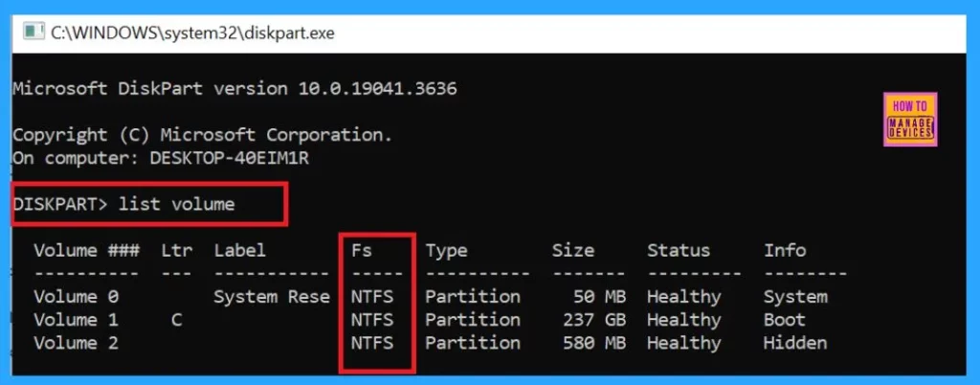Click the 50 MB size value
The height and width of the screenshot is (385, 980).
tap(599, 297)
